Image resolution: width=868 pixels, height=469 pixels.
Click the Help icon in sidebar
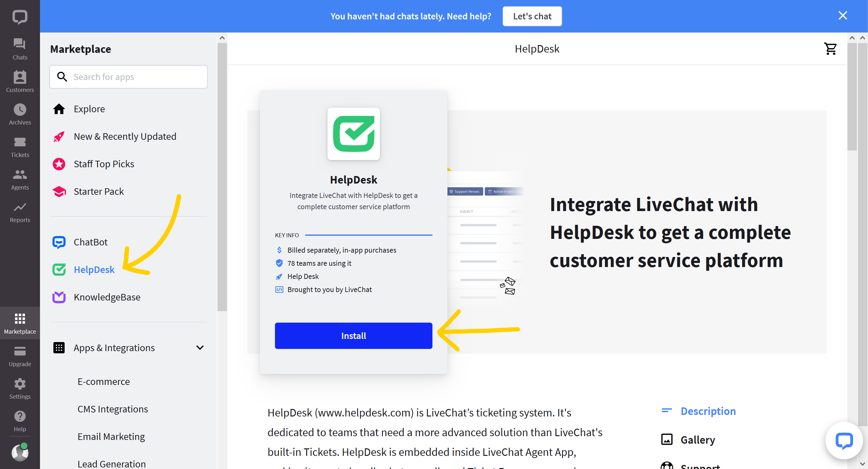[20, 416]
